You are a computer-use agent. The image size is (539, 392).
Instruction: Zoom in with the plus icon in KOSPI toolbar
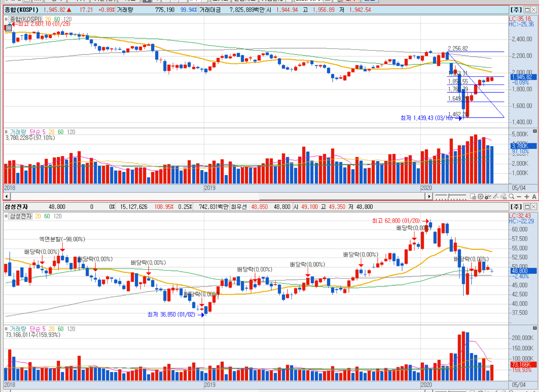(x=527, y=197)
